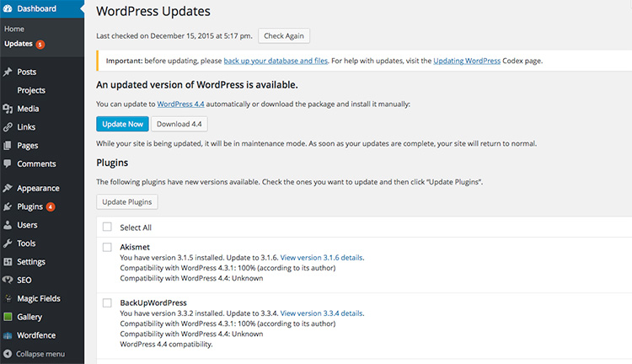Click the WordPress Updates page heading
This screenshot has height=364, width=632.
pos(153,11)
